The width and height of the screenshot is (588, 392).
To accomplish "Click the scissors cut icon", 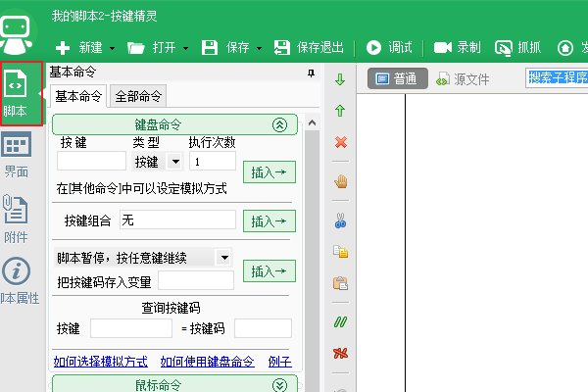I will 340,220.
